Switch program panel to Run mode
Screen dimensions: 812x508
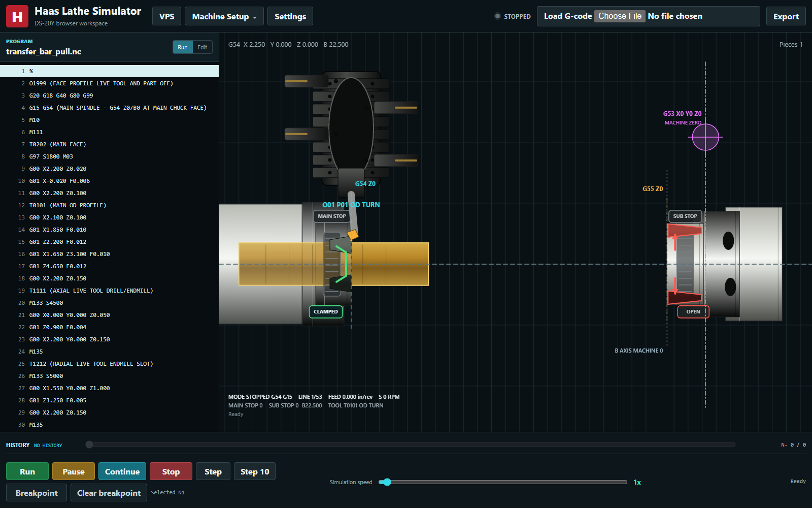point(183,47)
